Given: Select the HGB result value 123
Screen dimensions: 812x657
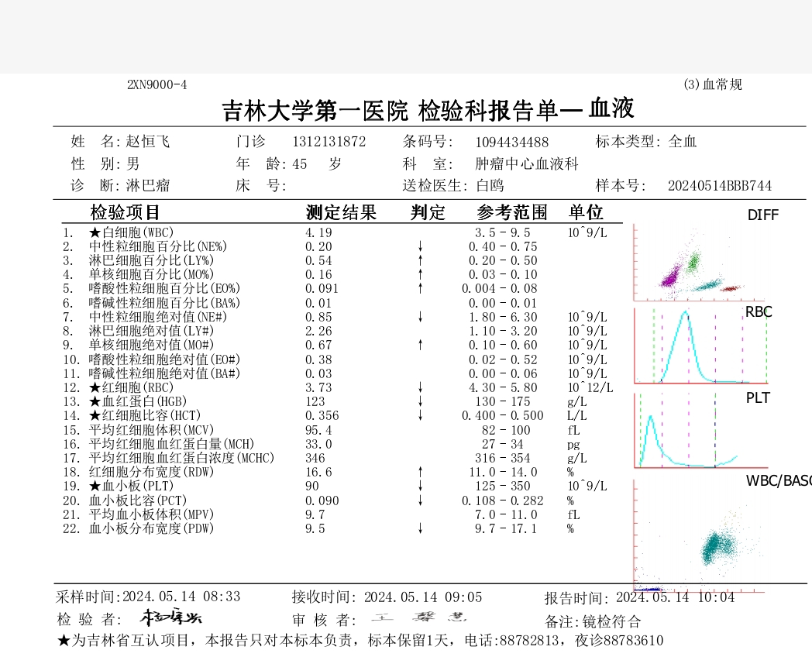Looking at the screenshot, I should 315,402.
